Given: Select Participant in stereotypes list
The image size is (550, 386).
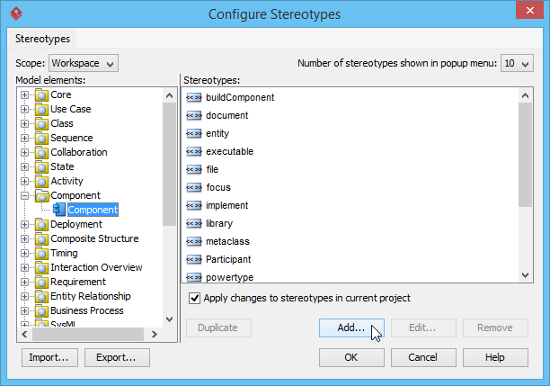Looking at the screenshot, I should [228, 259].
